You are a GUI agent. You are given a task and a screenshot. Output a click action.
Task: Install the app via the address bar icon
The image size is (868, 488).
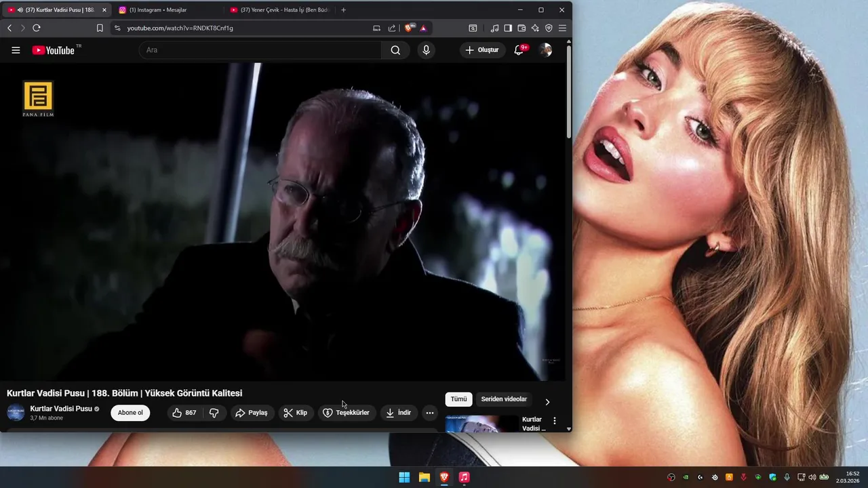click(377, 28)
